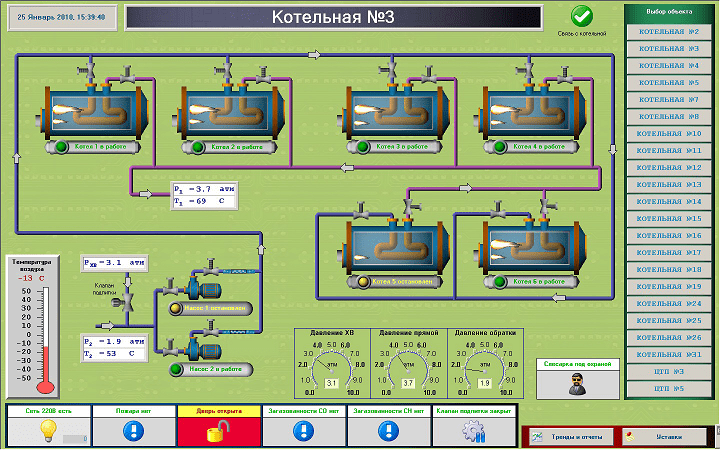Image resolution: width=720 pixels, height=450 pixels.
Task: Switch to КОТЕЛЬНАЯ №4
Action: pyautogui.click(x=669, y=66)
